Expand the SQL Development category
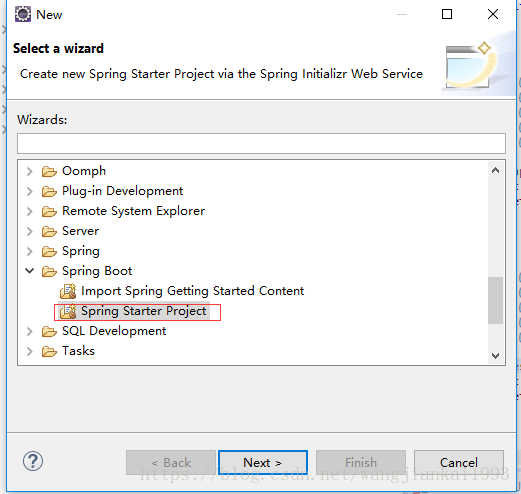Screen dimensions: 521x494 tap(30, 331)
